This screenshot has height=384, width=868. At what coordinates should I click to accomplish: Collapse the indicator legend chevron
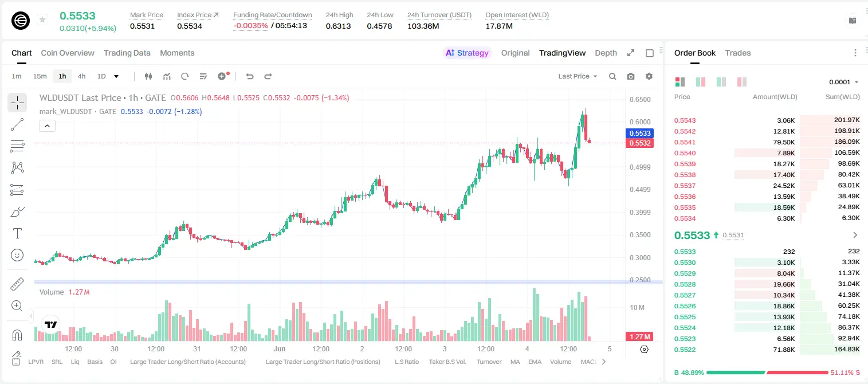pyautogui.click(x=48, y=126)
